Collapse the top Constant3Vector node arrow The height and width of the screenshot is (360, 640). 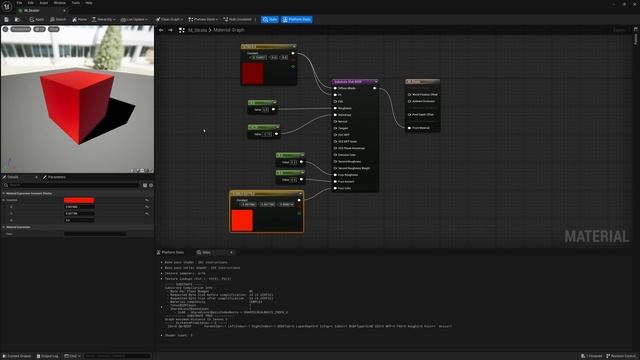point(294,47)
